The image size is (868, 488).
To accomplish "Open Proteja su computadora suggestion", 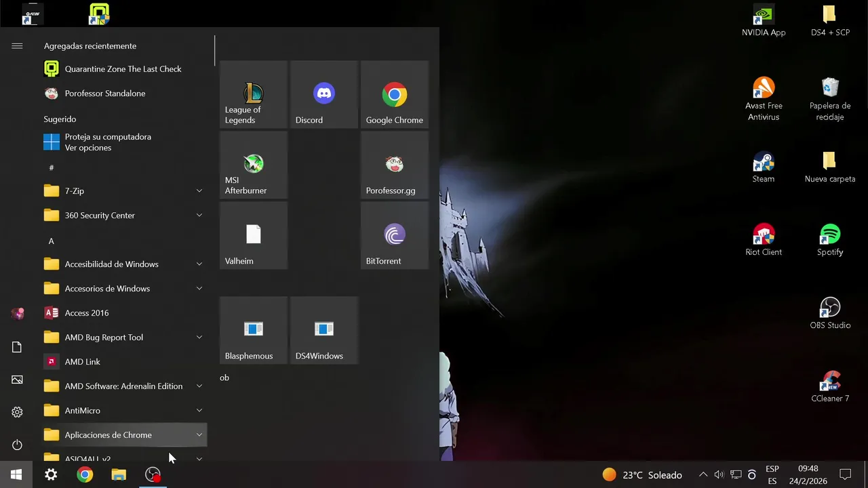I will coord(123,142).
